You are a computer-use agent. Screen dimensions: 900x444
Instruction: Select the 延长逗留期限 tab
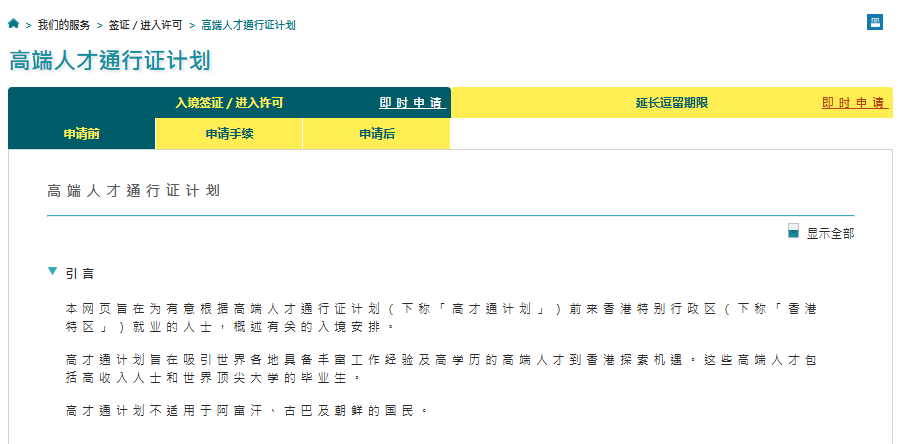672,103
